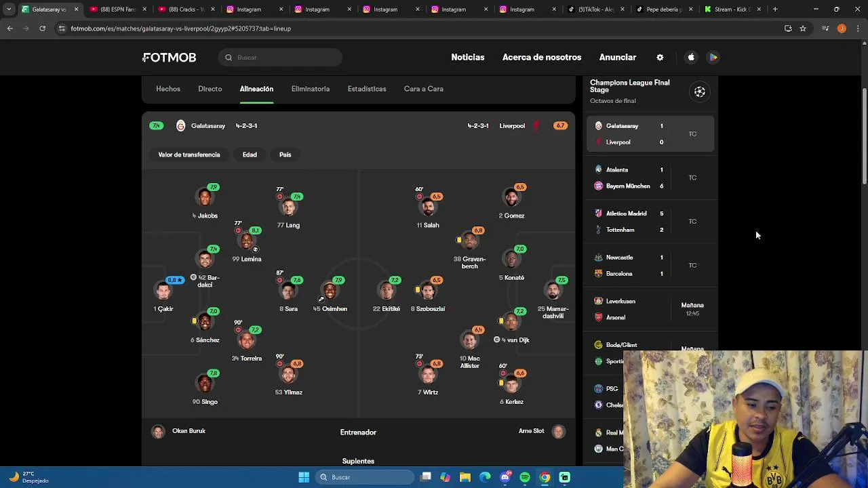Click Szoboszlai player photo

coord(428,291)
